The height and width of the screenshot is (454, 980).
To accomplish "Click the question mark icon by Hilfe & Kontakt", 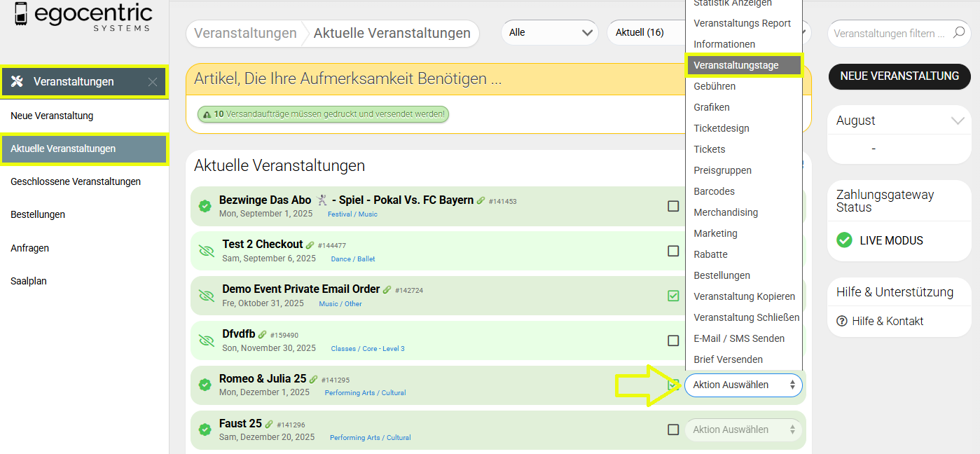I will (842, 321).
